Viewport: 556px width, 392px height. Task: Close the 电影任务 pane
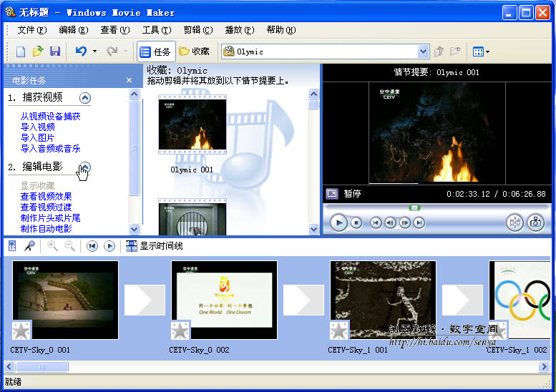129,80
